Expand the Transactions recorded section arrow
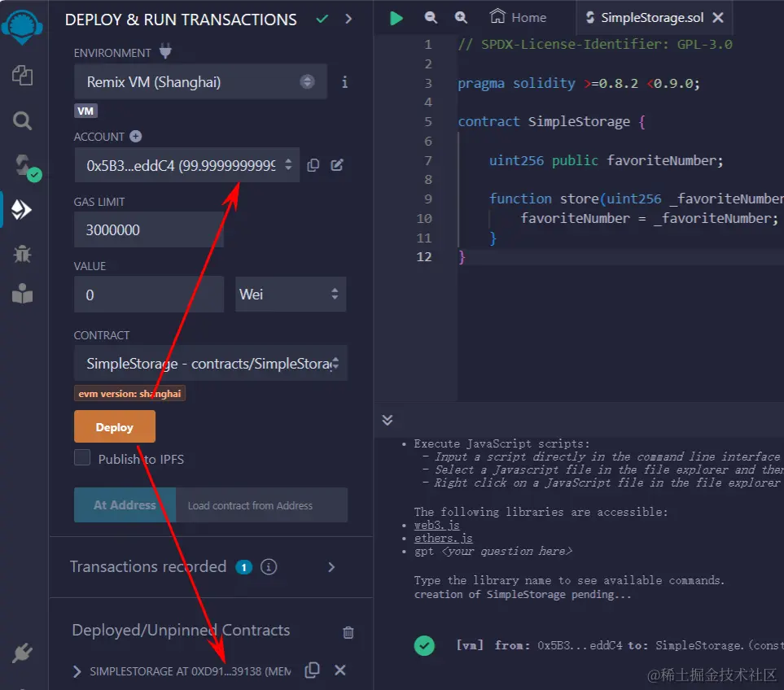Screen dimensions: 784x690 331,567
